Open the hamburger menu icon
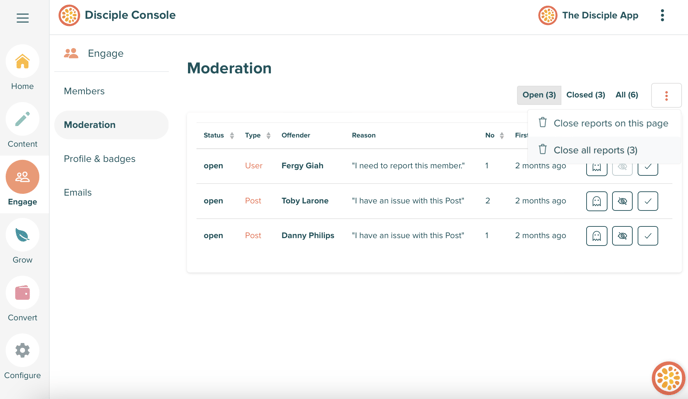The width and height of the screenshot is (688, 399). pos(22,18)
